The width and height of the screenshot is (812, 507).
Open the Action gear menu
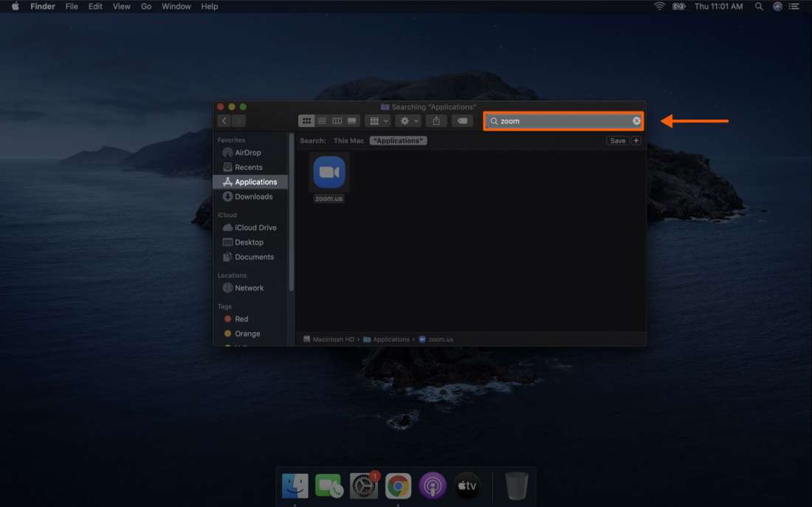407,120
